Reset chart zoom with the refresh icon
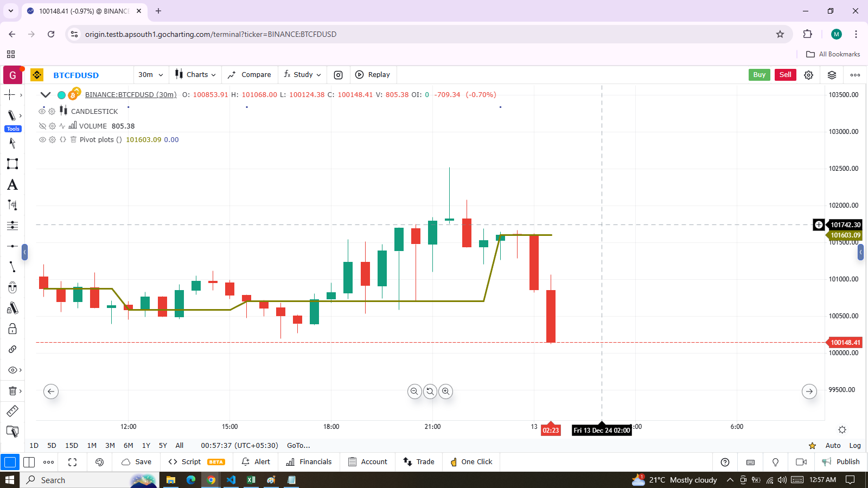This screenshot has width=868, height=488. pos(430,391)
